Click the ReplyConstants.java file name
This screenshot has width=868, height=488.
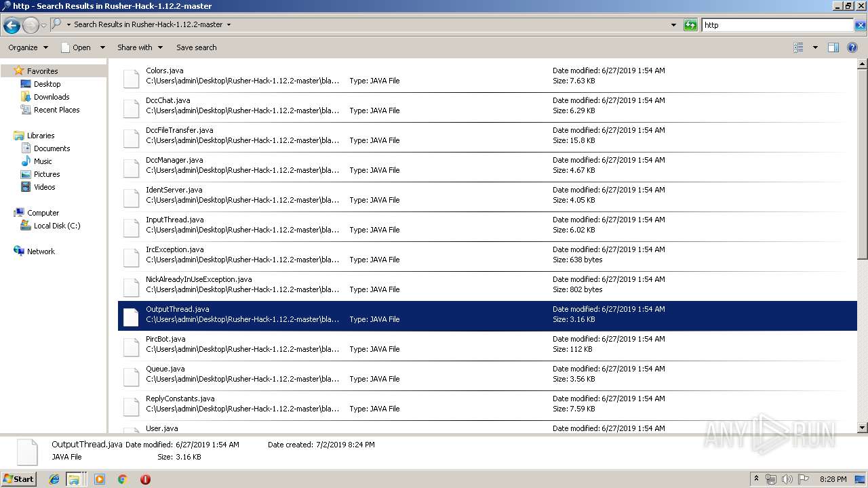pos(180,399)
